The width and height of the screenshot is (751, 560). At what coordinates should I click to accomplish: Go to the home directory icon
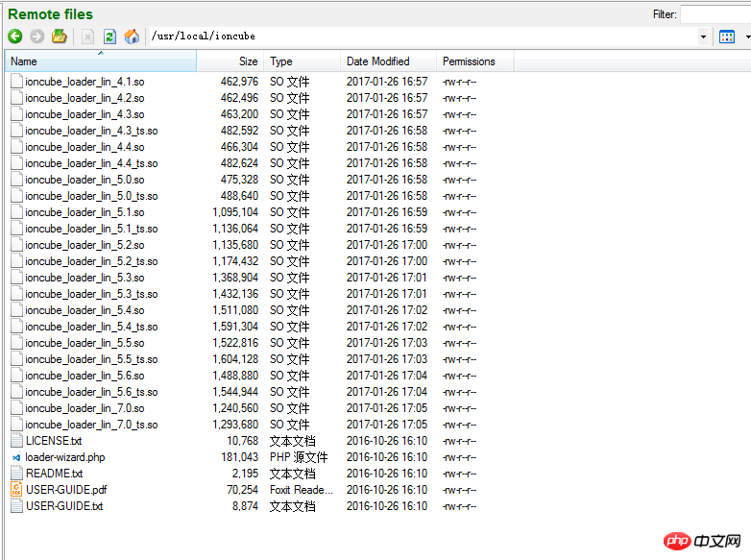click(132, 37)
